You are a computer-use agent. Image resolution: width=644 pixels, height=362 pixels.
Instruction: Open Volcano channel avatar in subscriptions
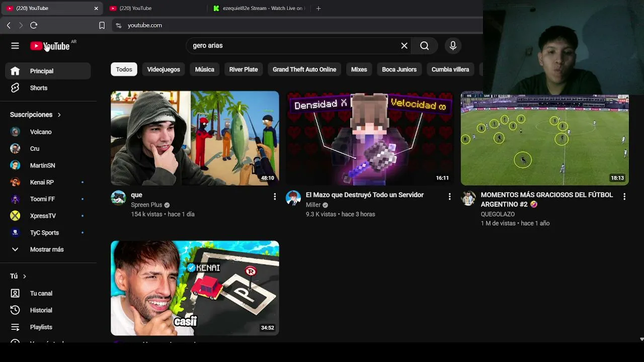pyautogui.click(x=15, y=132)
